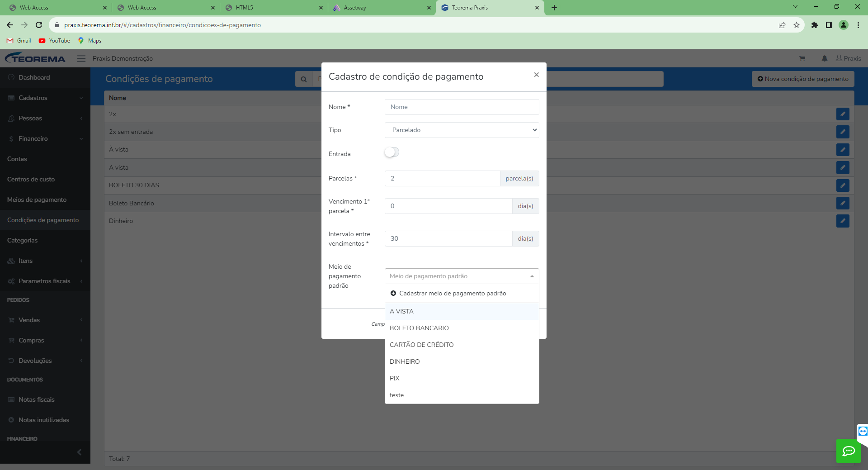Open a new browser tab
This screenshot has width=868, height=470.
click(x=554, y=8)
